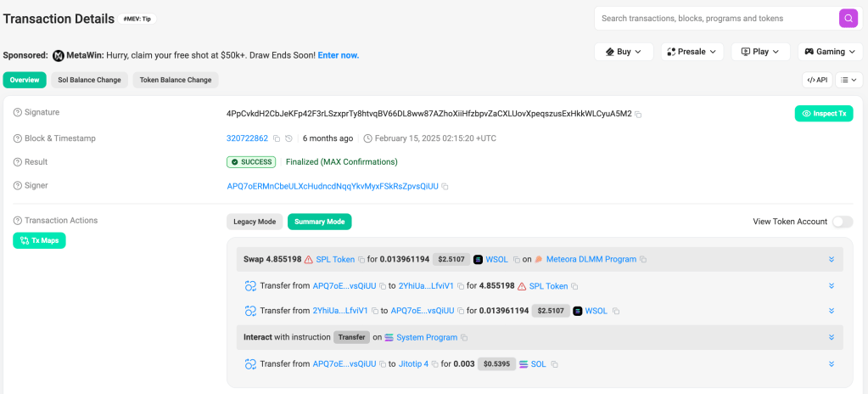Click the purple search magnifier button
Image resolution: width=868 pixels, height=394 pixels.
point(848,19)
